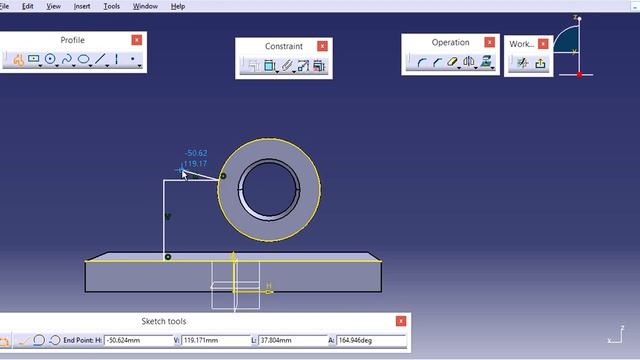Expand the Circle tool flyout arrow
The image size is (640, 360).
(57, 66)
